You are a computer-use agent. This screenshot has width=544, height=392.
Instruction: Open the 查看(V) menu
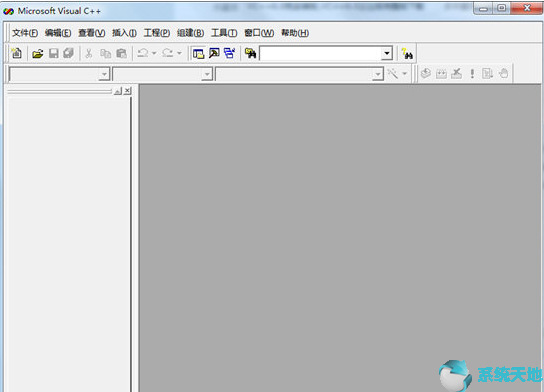pos(92,33)
